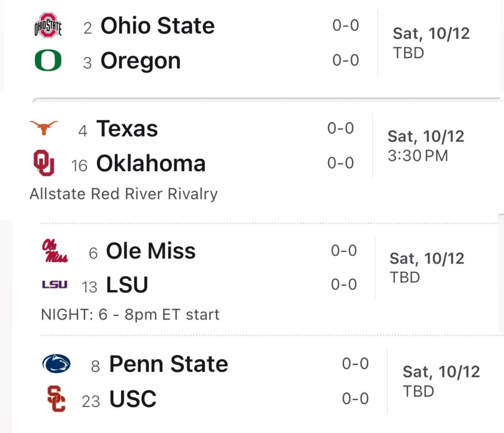The width and height of the screenshot is (504, 433).
Task: Click the USC Trojans logo
Action: pos(56,398)
